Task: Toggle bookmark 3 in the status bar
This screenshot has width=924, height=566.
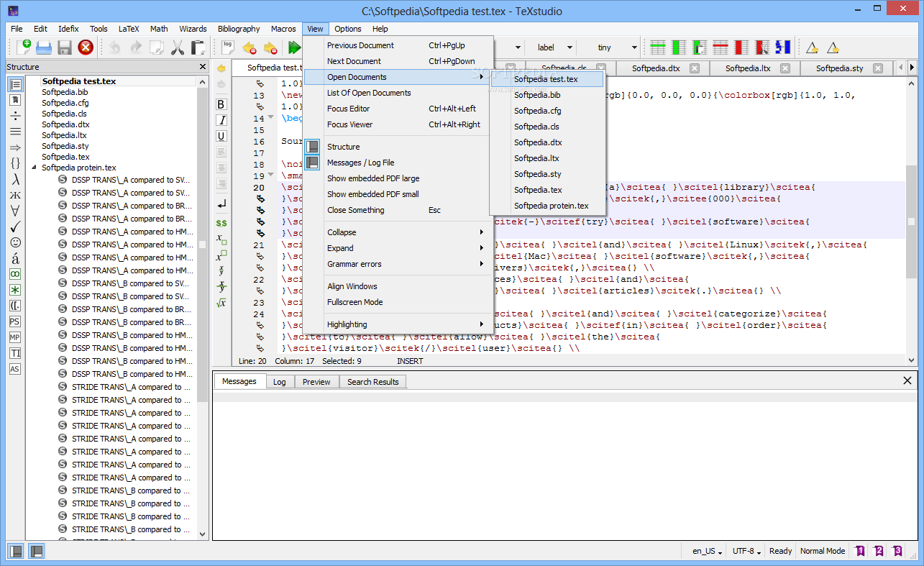Action: click(x=897, y=551)
